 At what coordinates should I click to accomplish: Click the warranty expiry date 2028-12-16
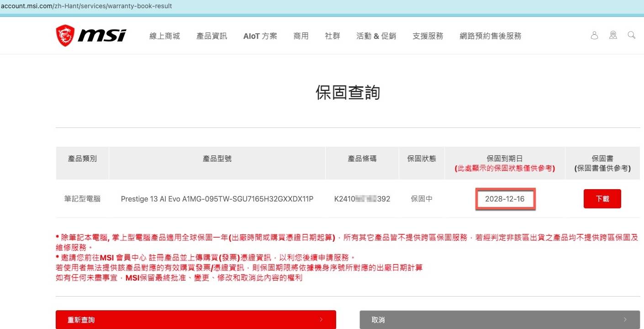click(505, 199)
